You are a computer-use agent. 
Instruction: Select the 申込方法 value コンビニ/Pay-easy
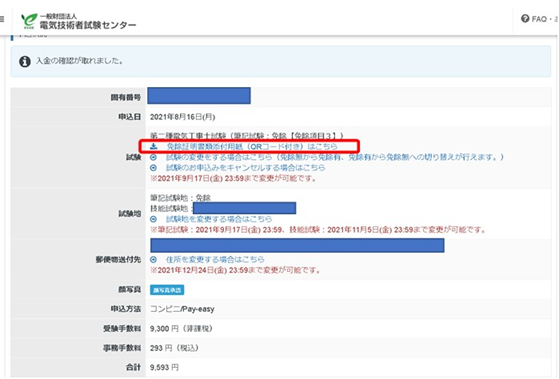pyautogui.click(x=182, y=309)
